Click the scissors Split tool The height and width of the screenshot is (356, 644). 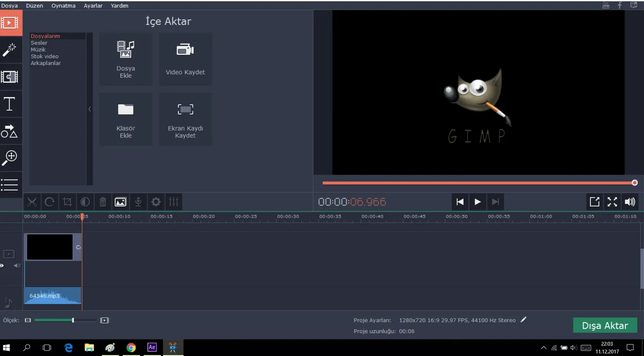coord(32,202)
